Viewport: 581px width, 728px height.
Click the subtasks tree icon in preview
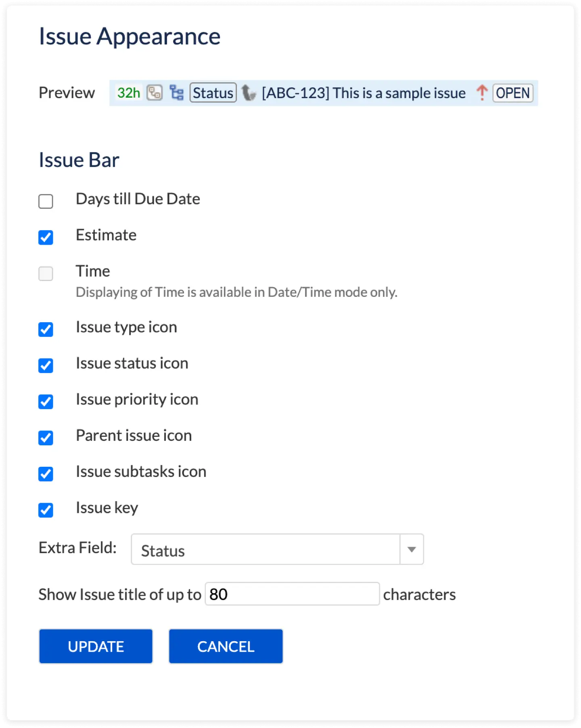point(176,93)
